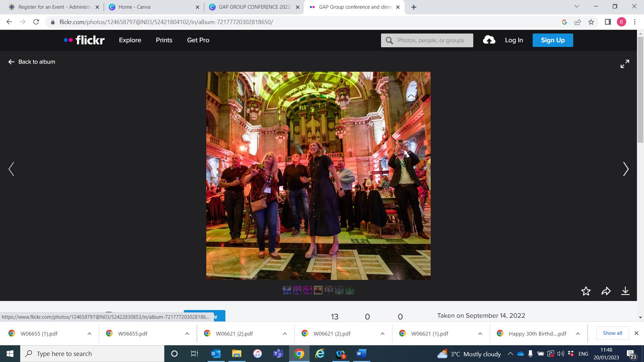Bookmark this page with Chrome star

click(591, 22)
